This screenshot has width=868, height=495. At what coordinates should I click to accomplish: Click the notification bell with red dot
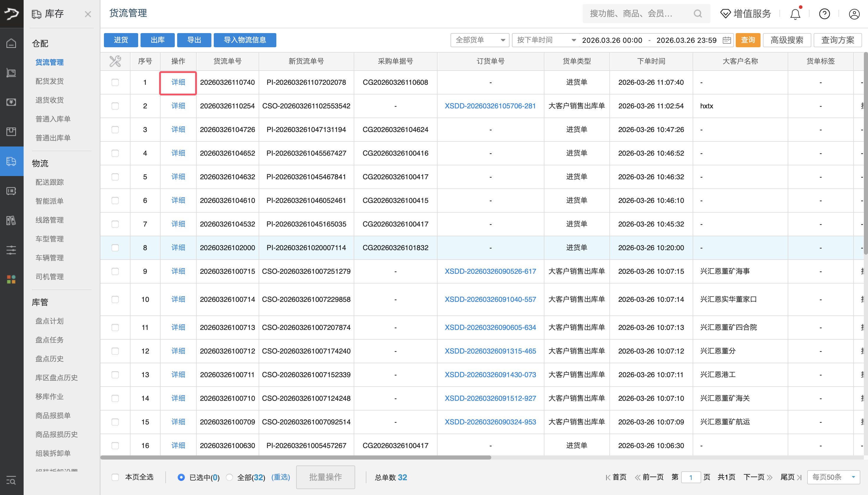click(795, 14)
